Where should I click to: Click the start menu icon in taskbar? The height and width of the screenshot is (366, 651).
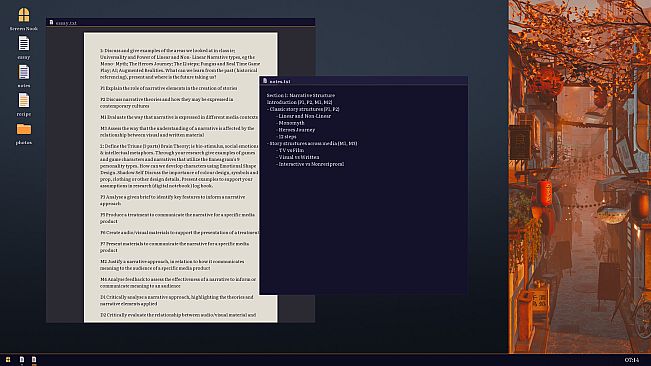point(8,360)
